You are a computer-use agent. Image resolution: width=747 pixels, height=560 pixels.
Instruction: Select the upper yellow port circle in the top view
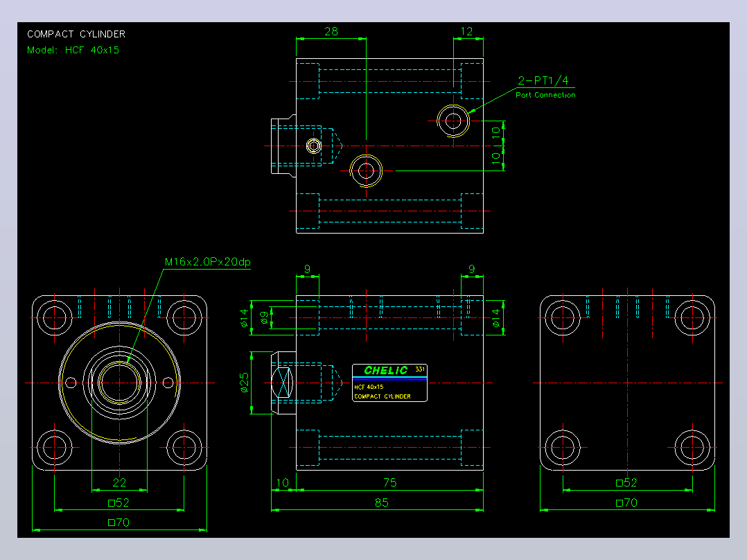click(453, 121)
